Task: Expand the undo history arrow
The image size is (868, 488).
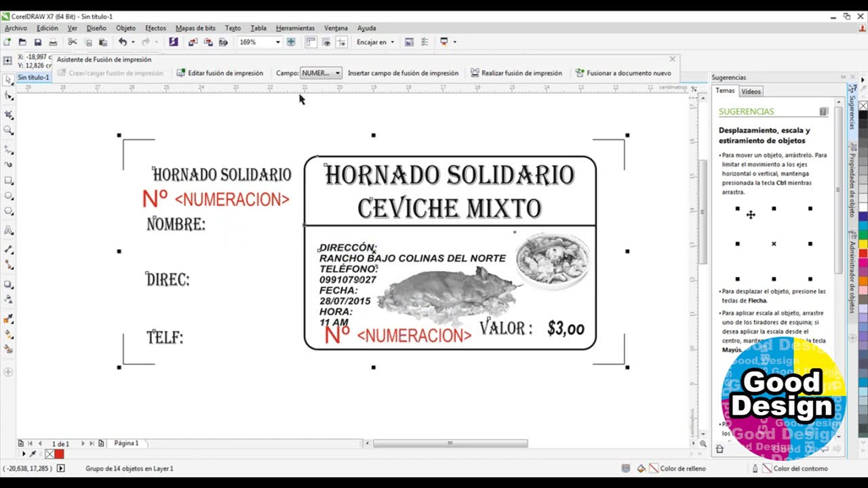Action: pos(132,42)
